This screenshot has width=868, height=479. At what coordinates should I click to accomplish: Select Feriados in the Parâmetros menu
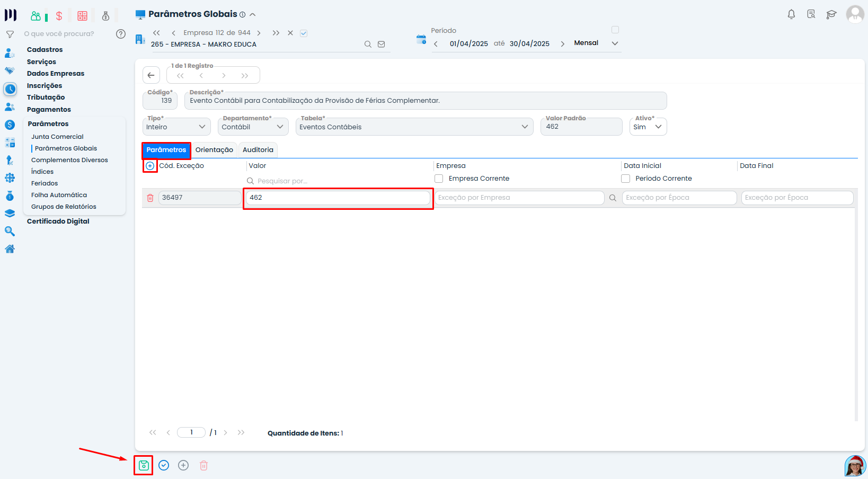[x=44, y=183]
